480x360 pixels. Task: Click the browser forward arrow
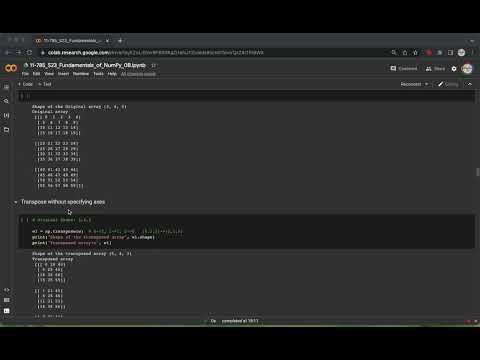[18, 52]
